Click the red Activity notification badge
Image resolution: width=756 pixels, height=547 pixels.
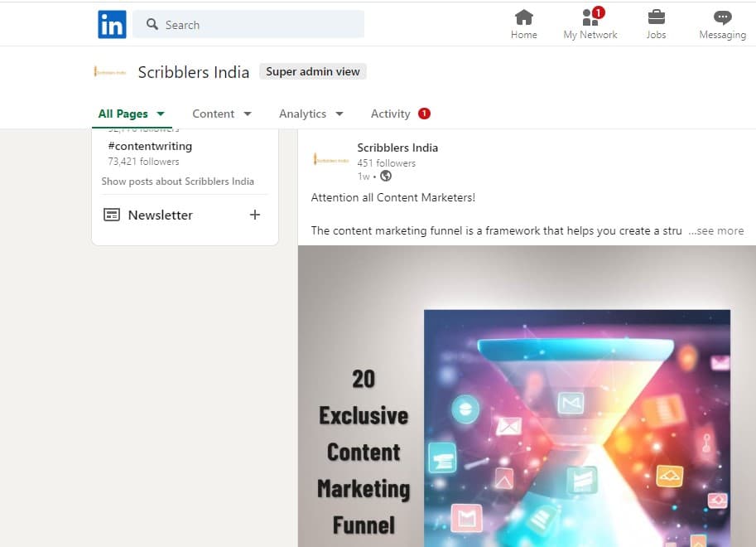coord(424,114)
